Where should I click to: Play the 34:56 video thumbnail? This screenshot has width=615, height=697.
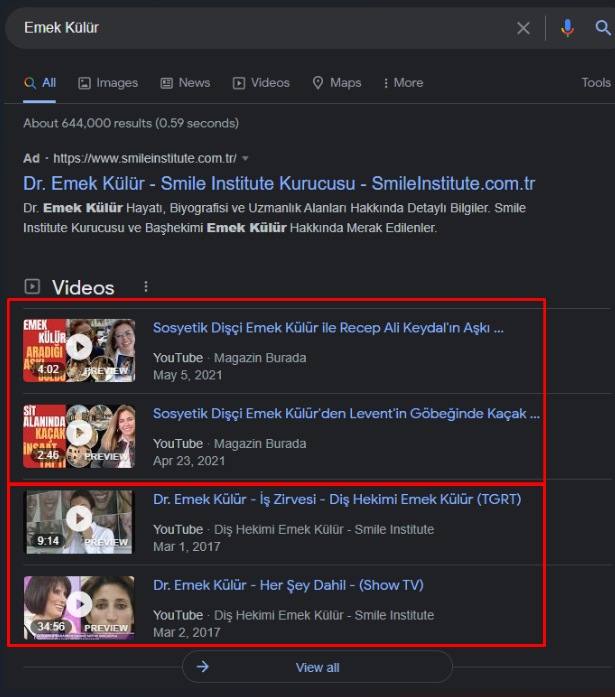(x=79, y=608)
